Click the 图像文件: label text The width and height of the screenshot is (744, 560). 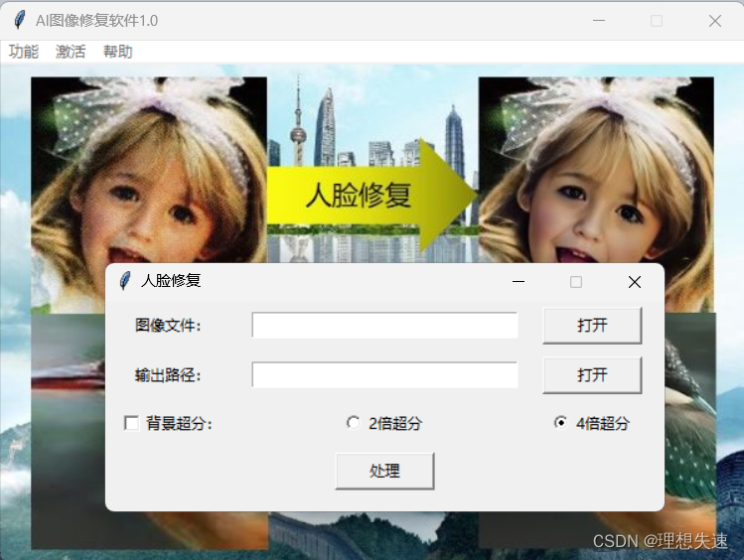click(168, 326)
